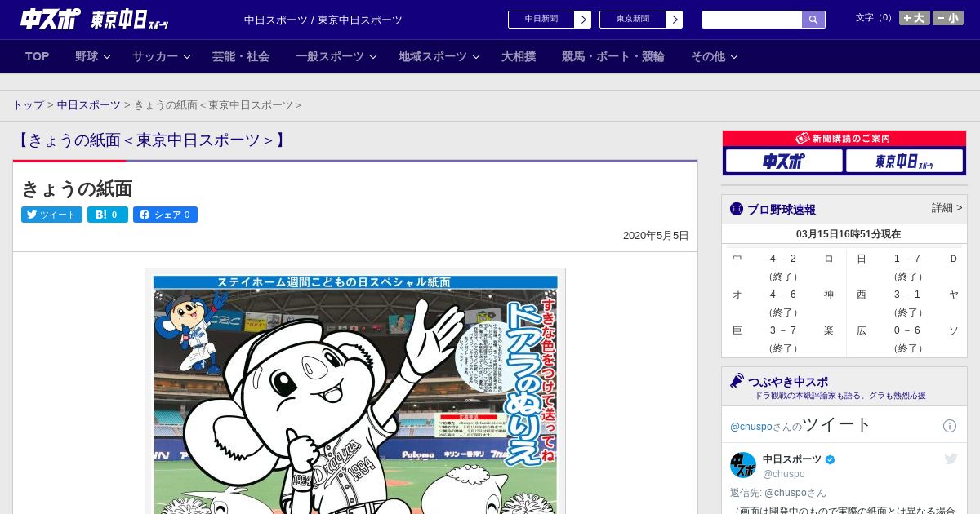
Task: Open the 大相撲 navigation item
Action: coord(519,56)
